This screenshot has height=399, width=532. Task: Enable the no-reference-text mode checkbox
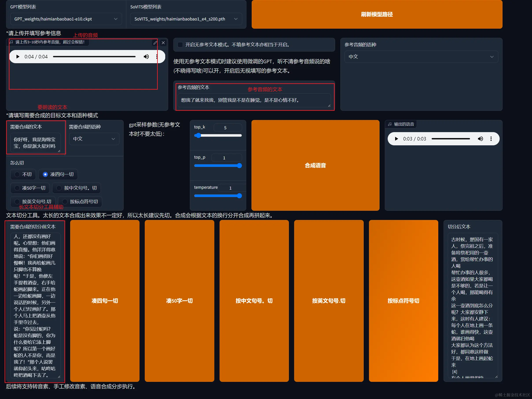tap(180, 44)
